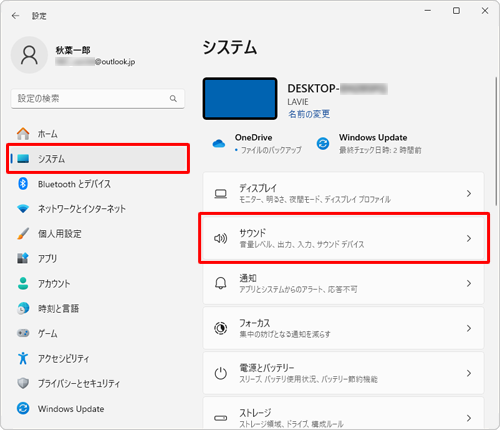This screenshot has height=430, width=500.
Task: Expand the サウンド row chevron
Action: click(x=469, y=238)
